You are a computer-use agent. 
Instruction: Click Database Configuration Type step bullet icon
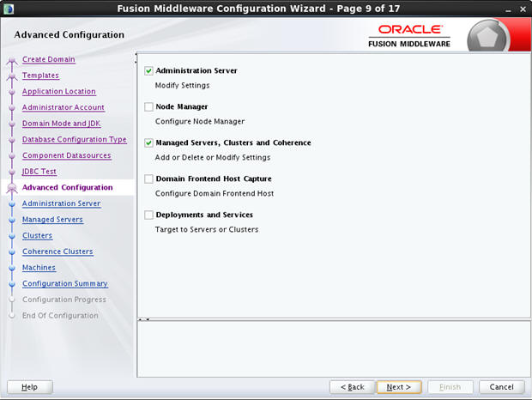(x=12, y=140)
